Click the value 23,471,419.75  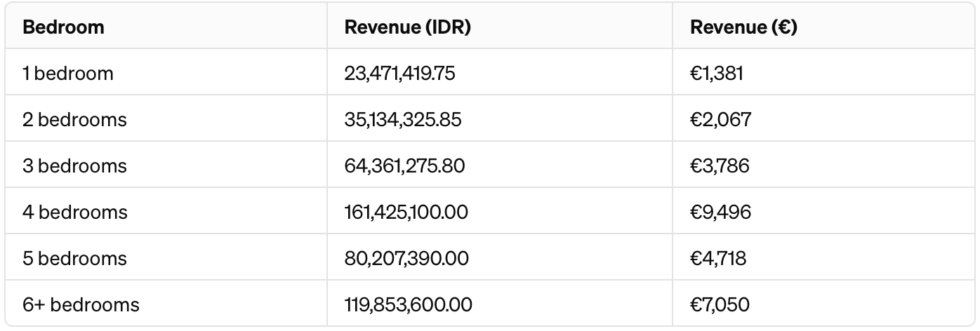[x=399, y=73]
